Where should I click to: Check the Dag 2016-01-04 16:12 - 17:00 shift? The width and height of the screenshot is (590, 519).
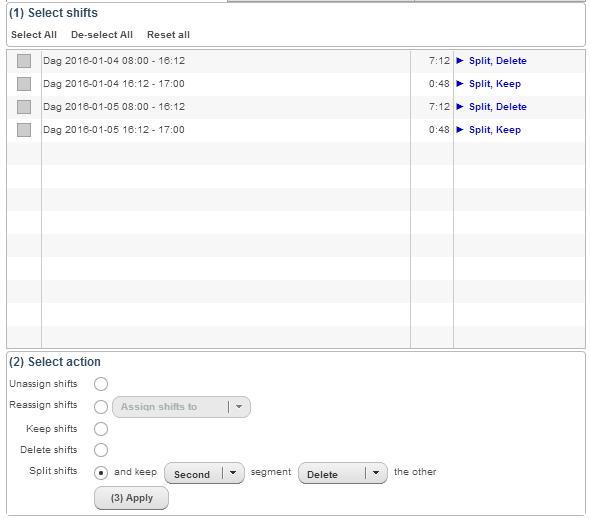(24, 84)
